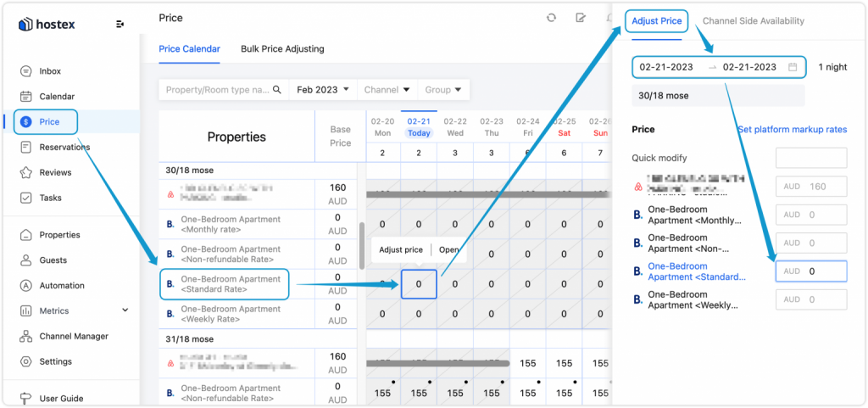Image resolution: width=868 pixels, height=408 pixels.
Task: Expand the Channel filter dropdown
Action: click(x=387, y=90)
